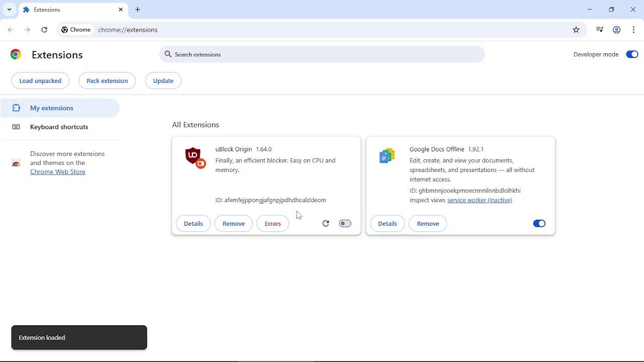Open a new tab with plus icon
Screen dimensions: 644x362
pyautogui.click(x=138, y=10)
